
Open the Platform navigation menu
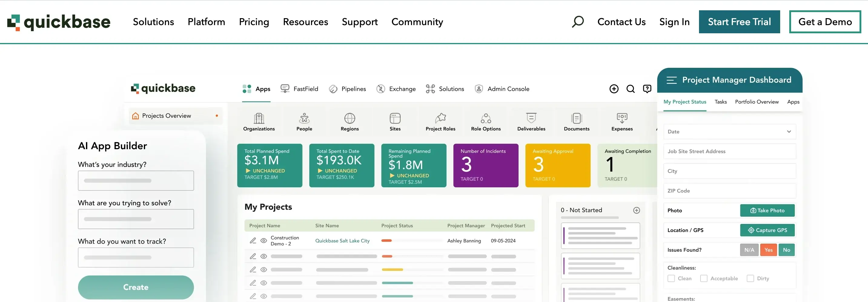coord(206,22)
